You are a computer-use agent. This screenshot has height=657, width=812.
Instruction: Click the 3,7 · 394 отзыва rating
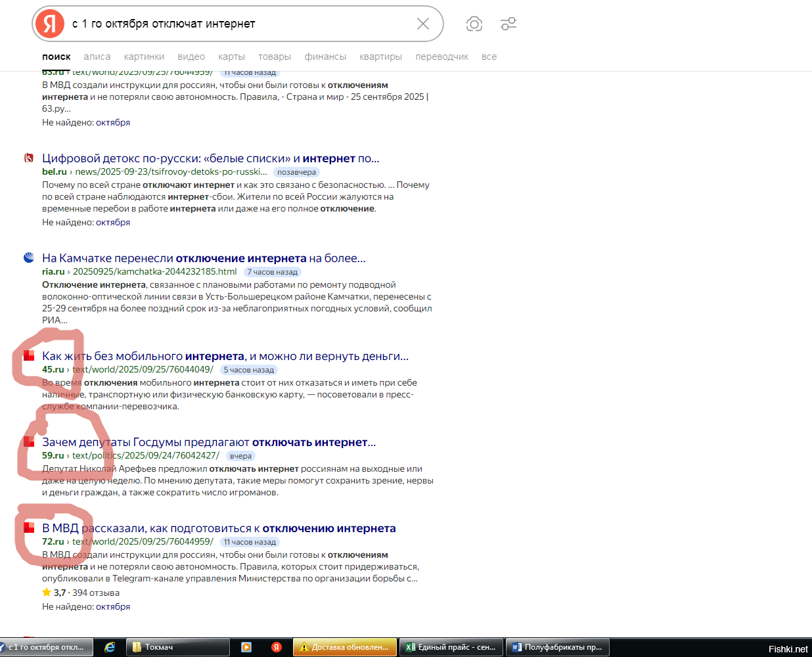[81, 593]
